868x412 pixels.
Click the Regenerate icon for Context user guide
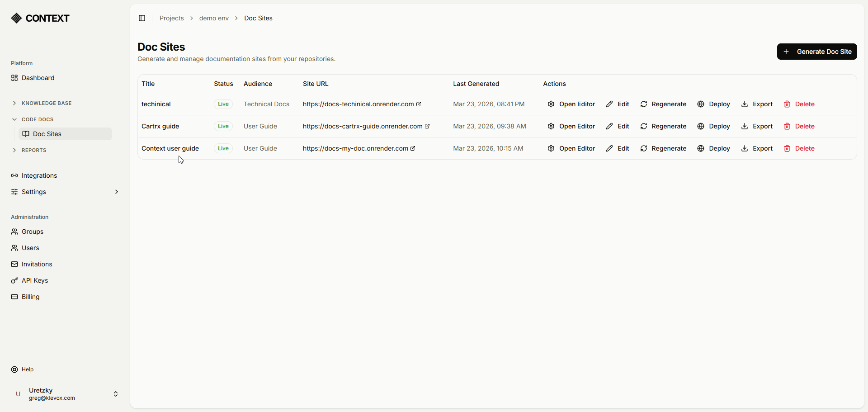pyautogui.click(x=644, y=148)
